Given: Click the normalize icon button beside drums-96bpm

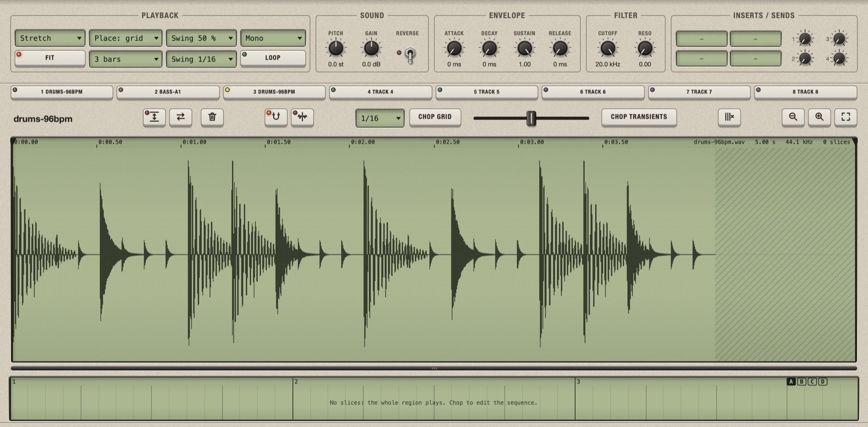Looking at the screenshot, I should point(154,117).
